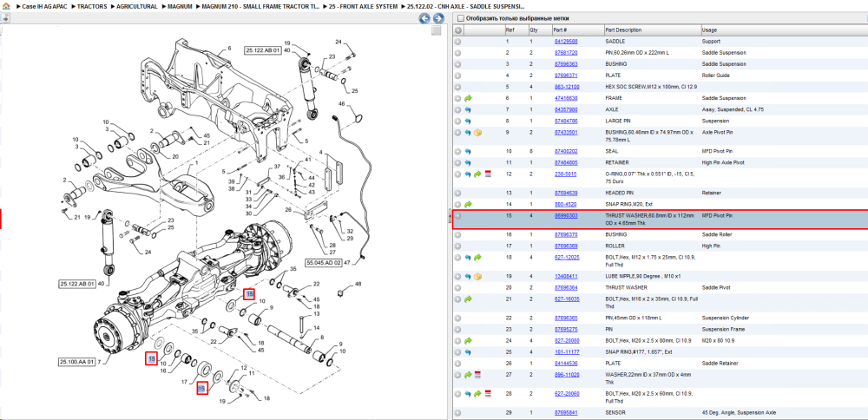Click blue arrow icon on LARGE PIN row
This screenshot has height=420, width=868.
468,121
